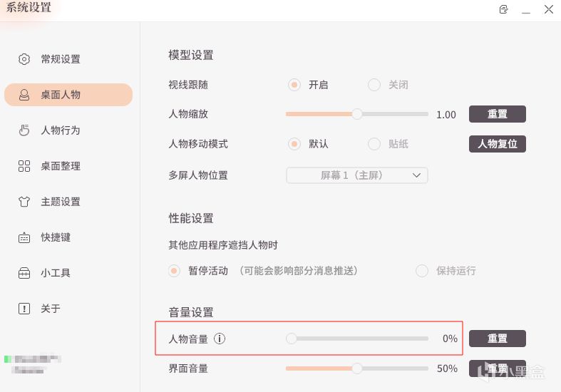Click 重置 button for 人物音量
The width and height of the screenshot is (561, 392).
(497, 339)
